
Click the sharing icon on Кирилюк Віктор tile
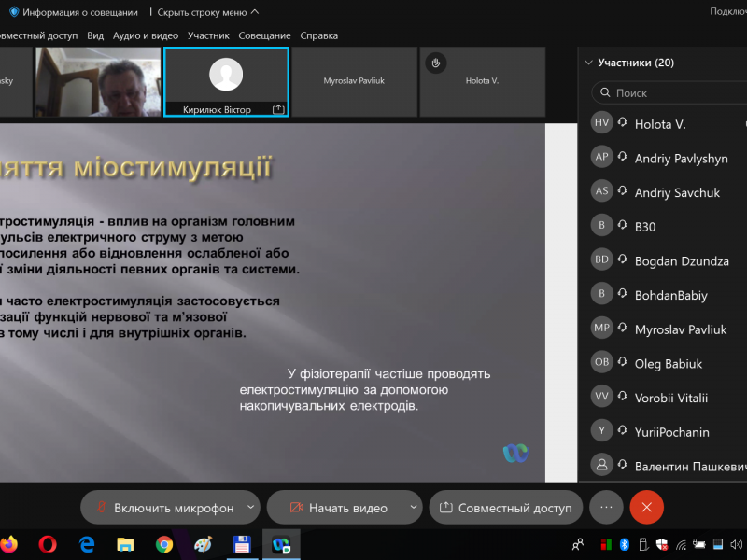pyautogui.click(x=277, y=109)
